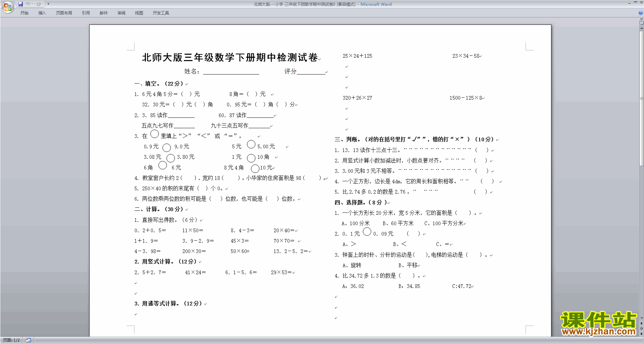The width and height of the screenshot is (644, 344).
Task: Click option A、旋转
Action: (x=352, y=265)
